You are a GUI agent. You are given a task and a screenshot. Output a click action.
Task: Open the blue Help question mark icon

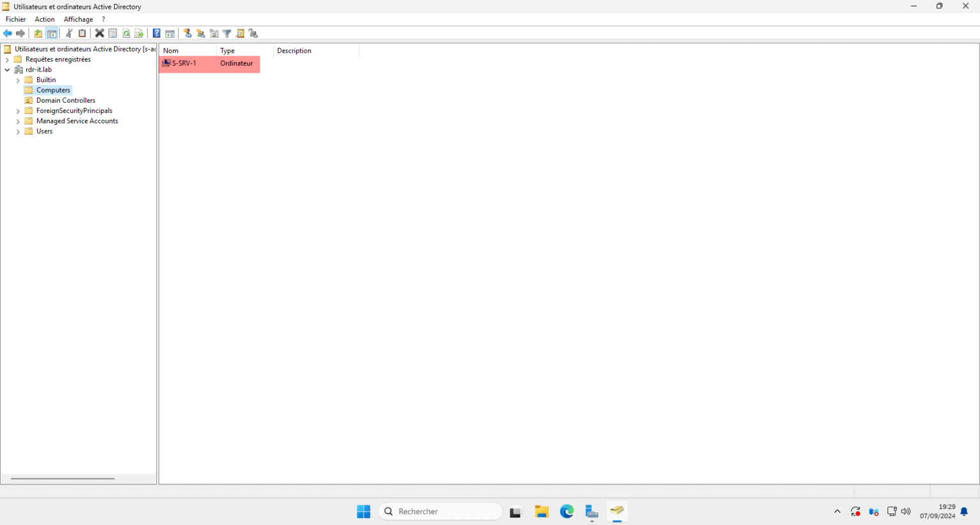click(x=156, y=33)
